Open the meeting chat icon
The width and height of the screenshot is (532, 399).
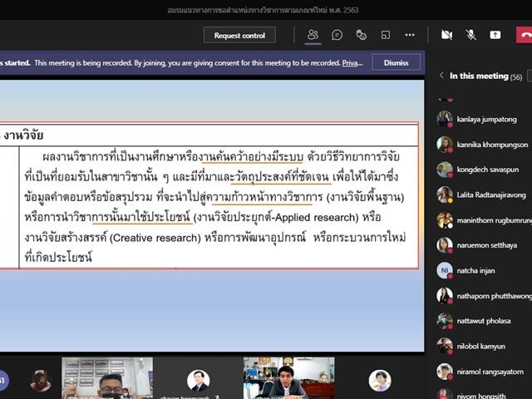click(x=337, y=35)
